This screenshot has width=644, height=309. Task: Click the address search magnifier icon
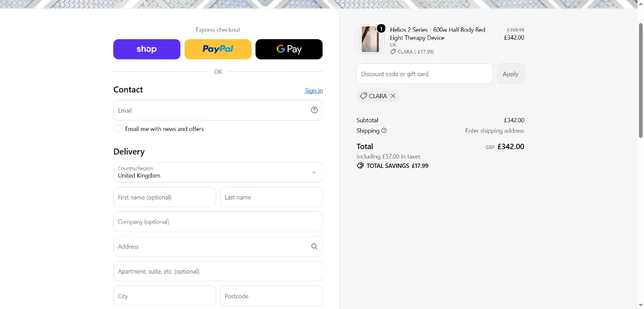314,246
